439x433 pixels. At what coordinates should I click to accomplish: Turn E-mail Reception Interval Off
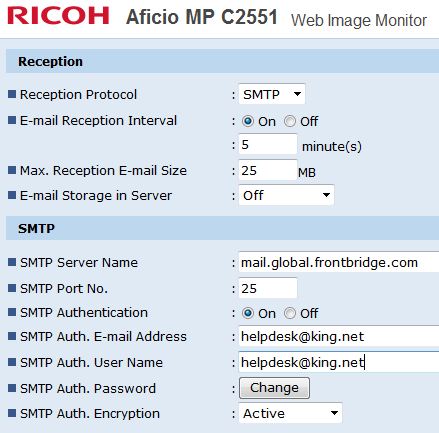pos(290,121)
